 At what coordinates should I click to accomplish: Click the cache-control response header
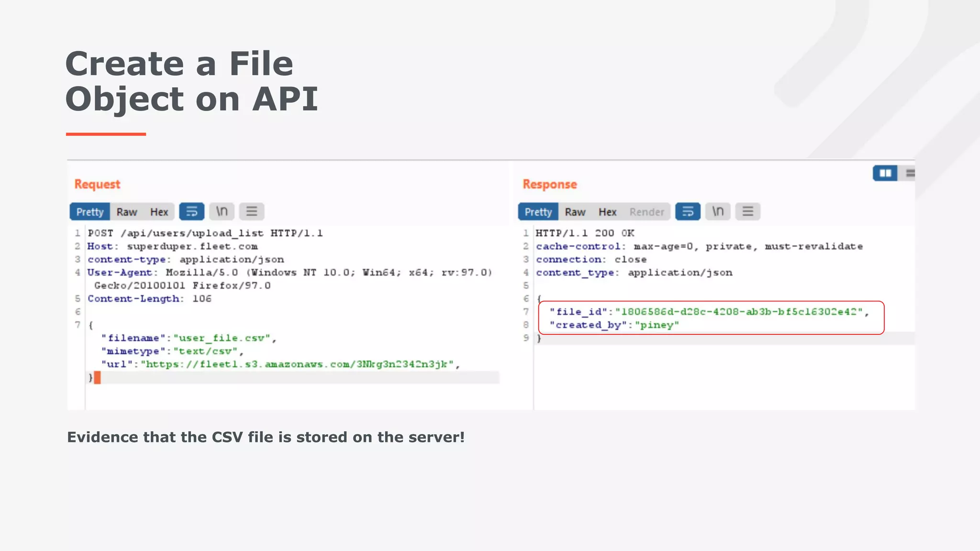700,246
